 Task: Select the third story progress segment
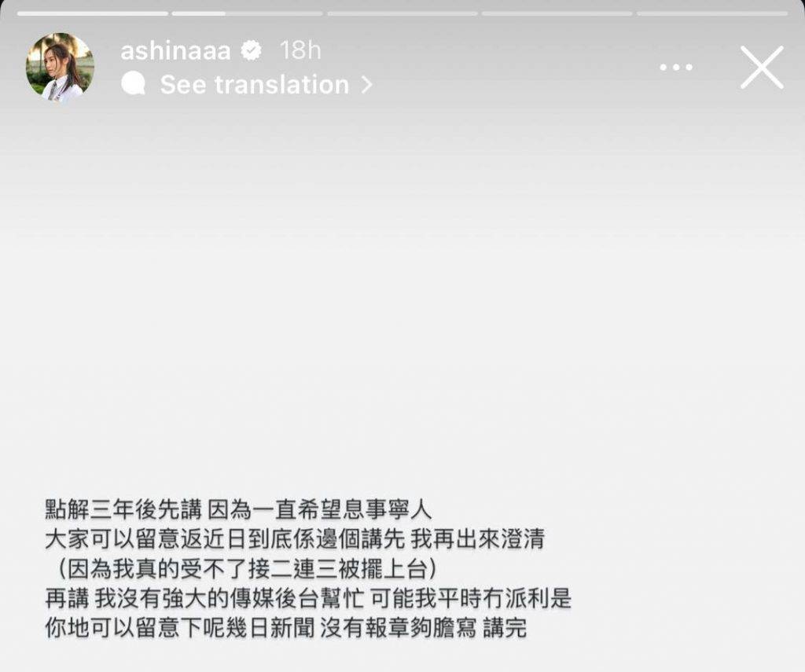(x=402, y=14)
